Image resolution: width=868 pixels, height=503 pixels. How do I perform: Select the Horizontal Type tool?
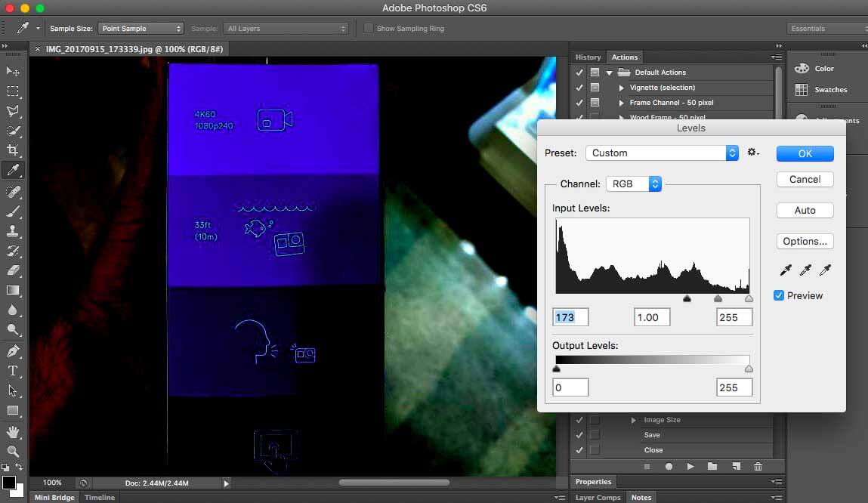[13, 371]
